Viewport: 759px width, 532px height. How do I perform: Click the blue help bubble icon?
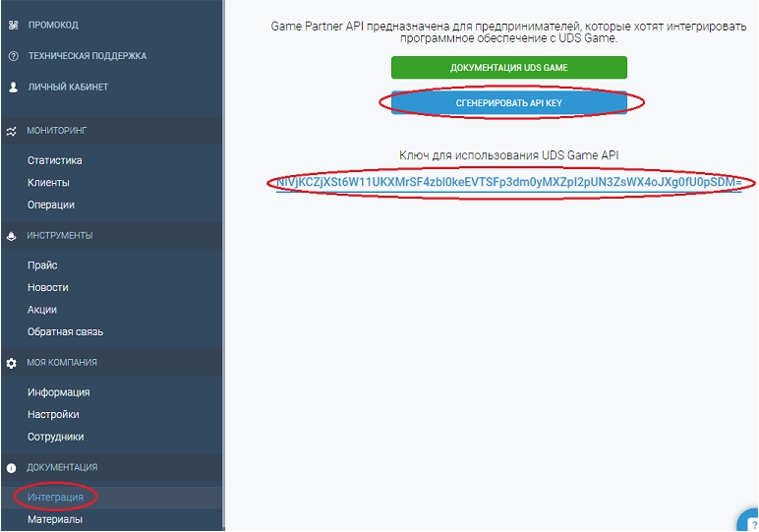coord(748,521)
